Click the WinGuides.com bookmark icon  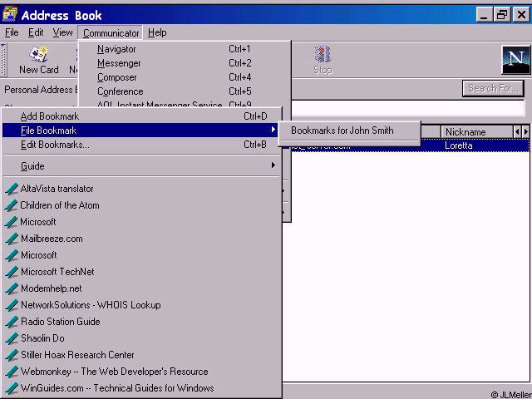(12, 388)
